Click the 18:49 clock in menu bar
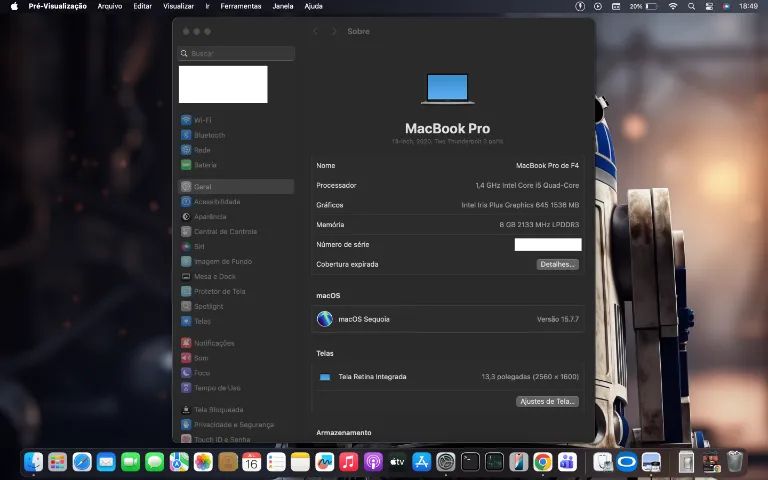 [x=748, y=6]
